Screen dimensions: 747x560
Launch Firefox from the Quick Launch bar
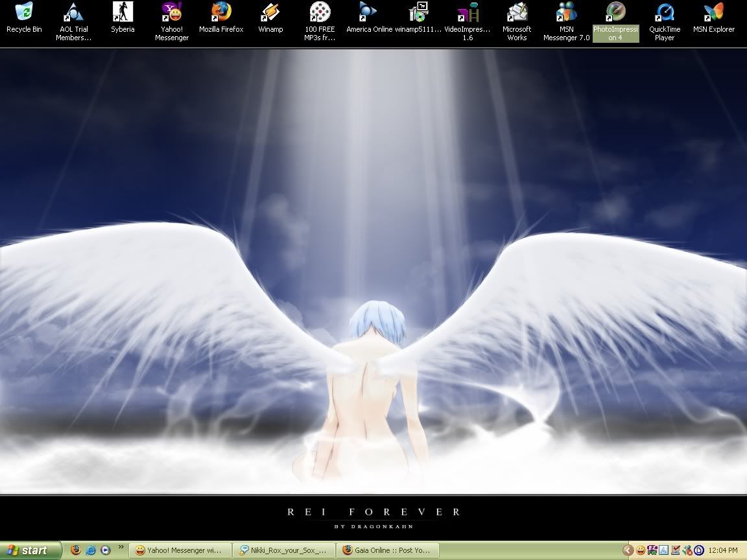[x=76, y=550]
